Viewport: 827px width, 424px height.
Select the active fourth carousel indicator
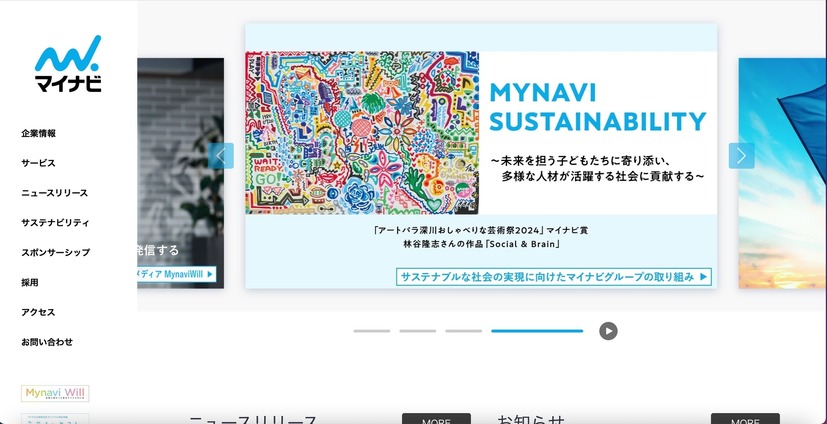pyautogui.click(x=536, y=331)
